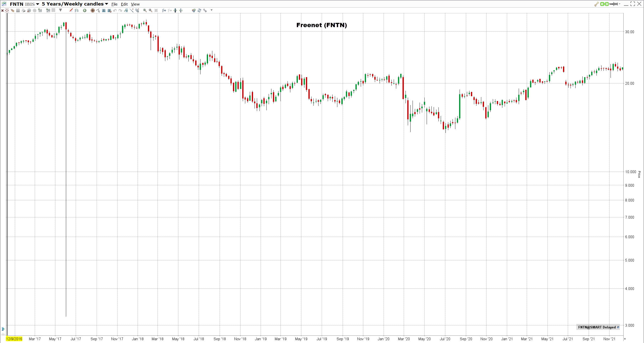Click the Nov '21 date axis label

pyautogui.click(x=609, y=339)
